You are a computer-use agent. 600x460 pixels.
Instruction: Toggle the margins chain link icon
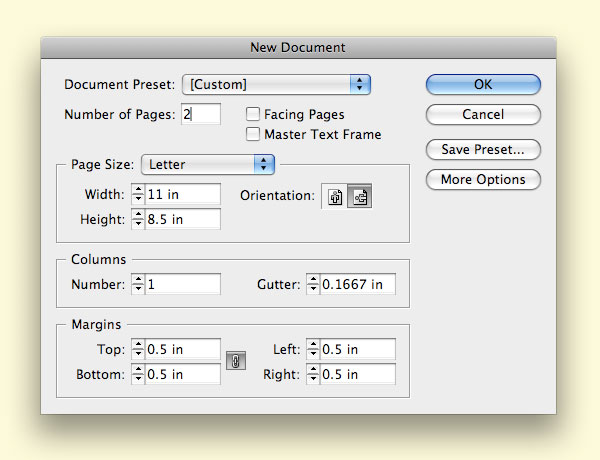click(x=236, y=362)
